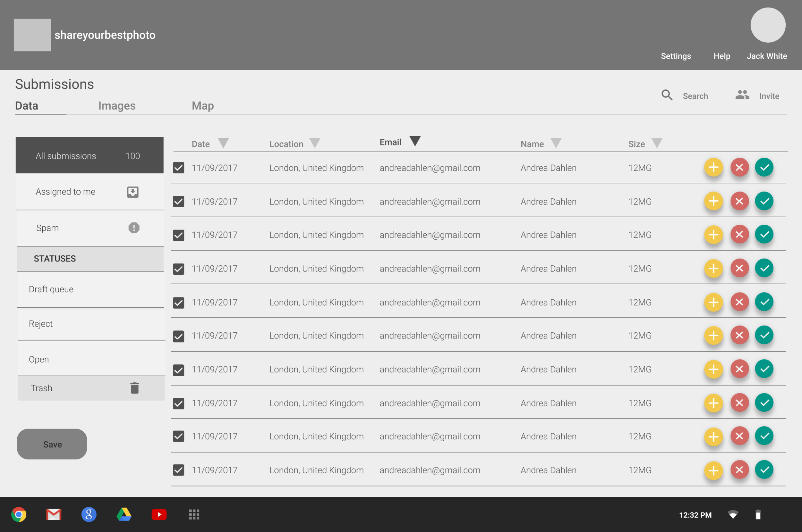Click the Invite people icon
The width and height of the screenshot is (802, 532).
click(x=742, y=95)
